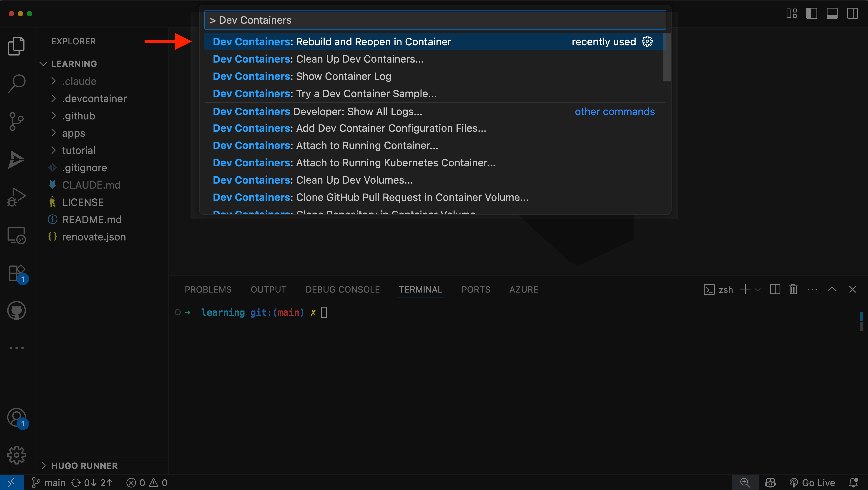This screenshot has width=868, height=490.
Task: Open the Copilot icon in status bar
Action: click(770, 482)
